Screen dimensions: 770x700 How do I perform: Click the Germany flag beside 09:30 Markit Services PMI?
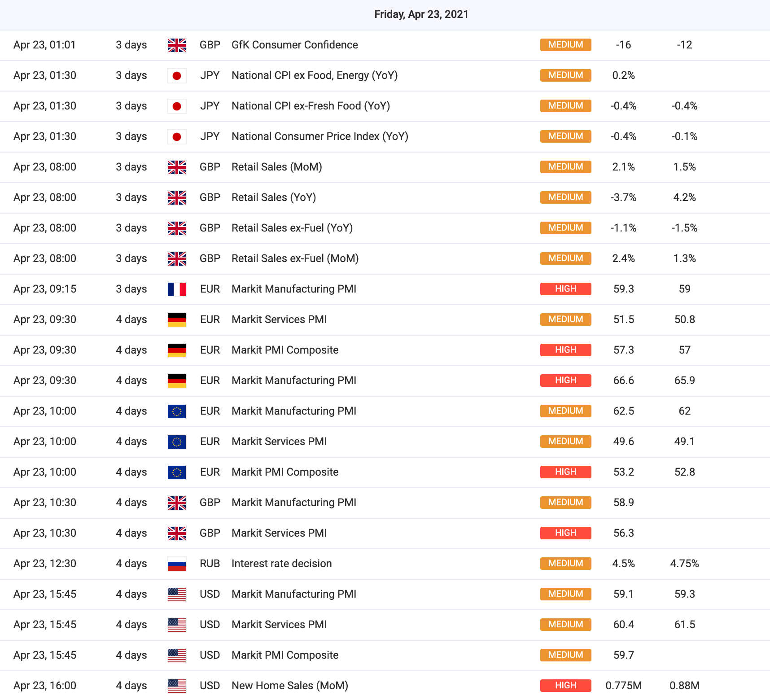coord(177,319)
